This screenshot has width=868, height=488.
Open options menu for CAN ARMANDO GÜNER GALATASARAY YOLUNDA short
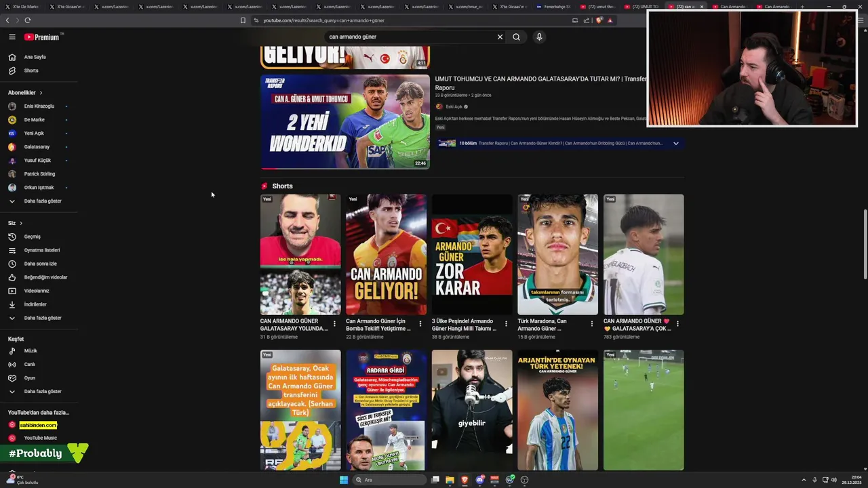tap(334, 324)
